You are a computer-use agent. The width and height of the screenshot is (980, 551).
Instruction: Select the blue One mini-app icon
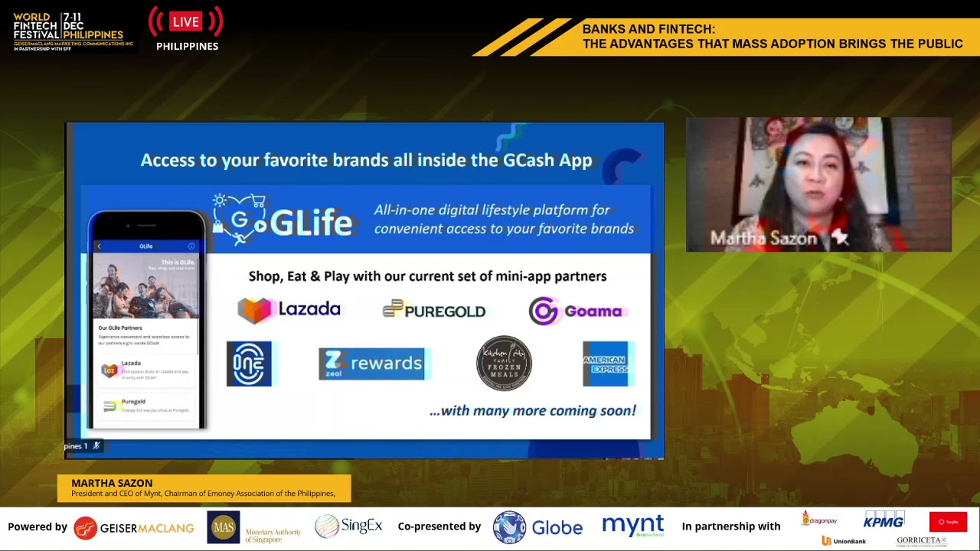click(249, 364)
